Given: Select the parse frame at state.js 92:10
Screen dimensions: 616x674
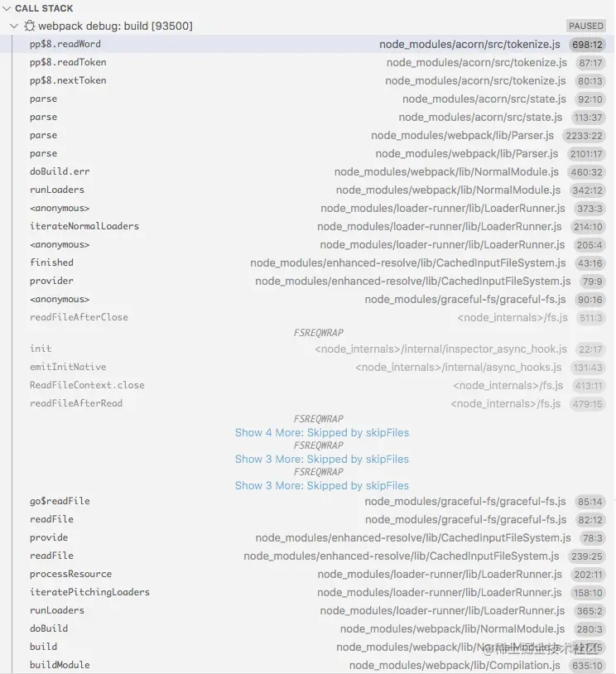Looking at the screenshot, I should [x=308, y=99].
